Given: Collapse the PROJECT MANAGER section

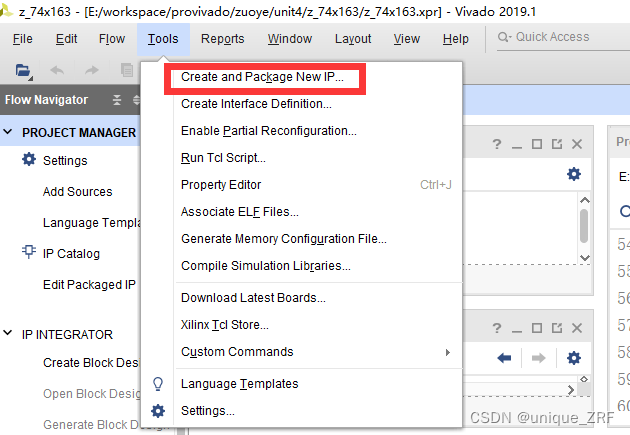Looking at the screenshot, I should [x=8, y=132].
